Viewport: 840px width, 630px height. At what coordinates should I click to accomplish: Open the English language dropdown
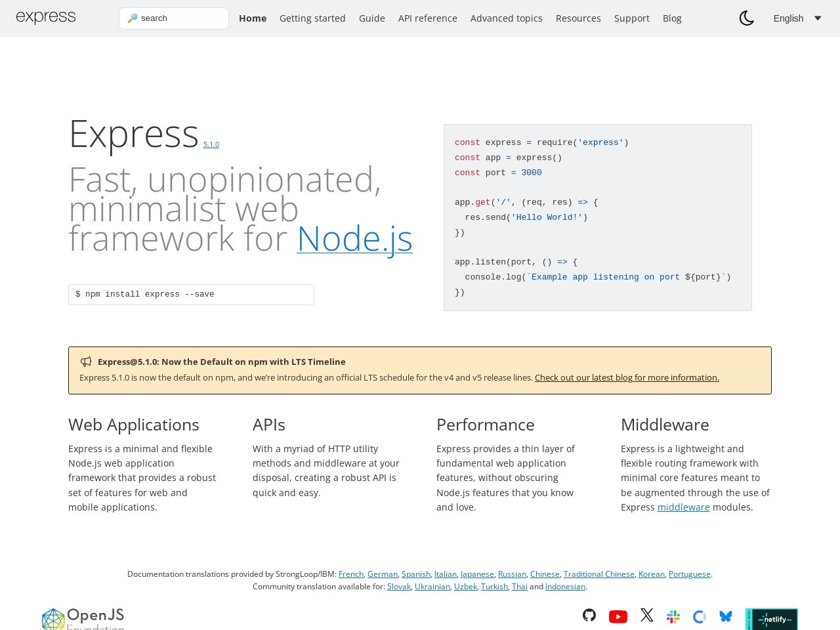coord(797,18)
